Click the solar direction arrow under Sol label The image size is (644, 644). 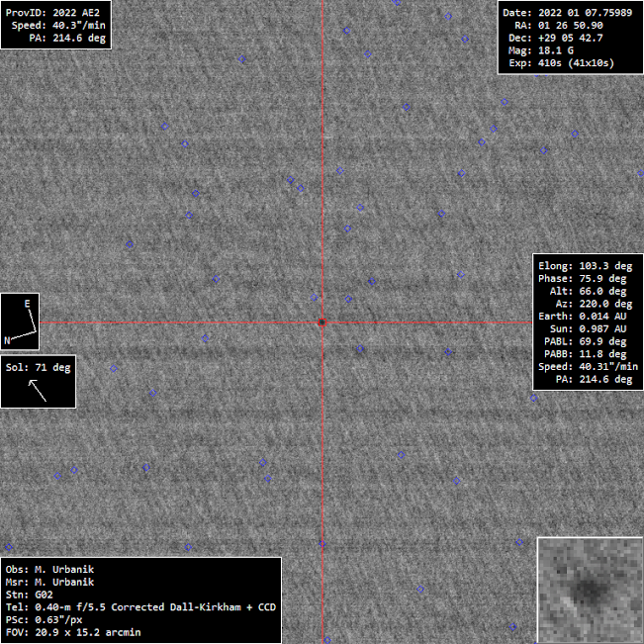pyautogui.click(x=38, y=391)
